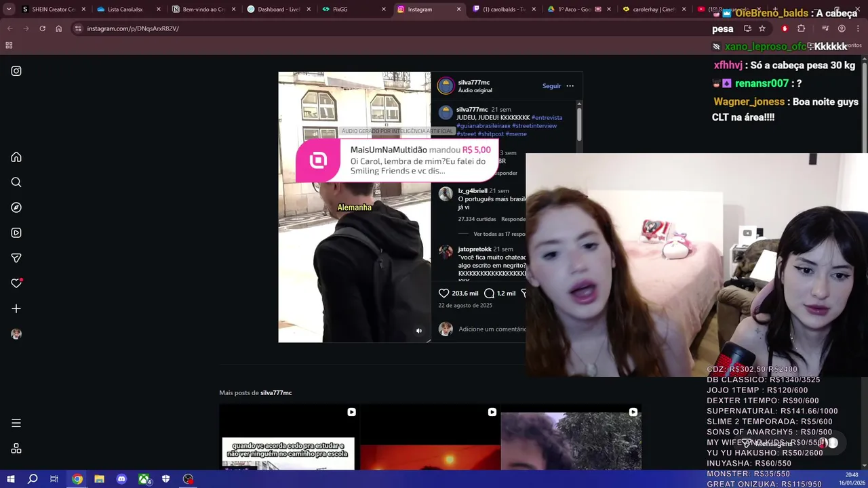Viewport: 868px width, 488px height.
Task: Reload the Instagram page
Action: pyautogui.click(x=42, y=28)
